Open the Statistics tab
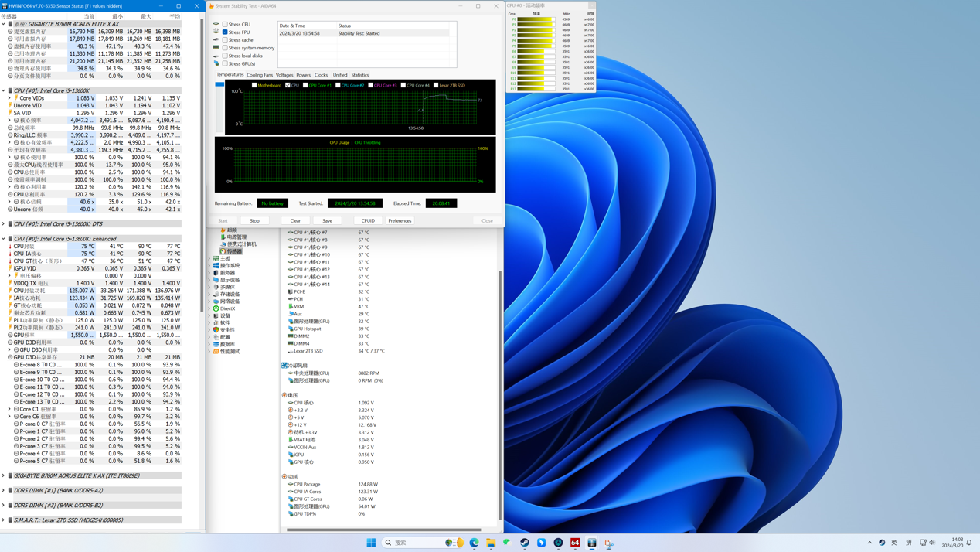The width and height of the screenshot is (980, 552). (x=360, y=75)
